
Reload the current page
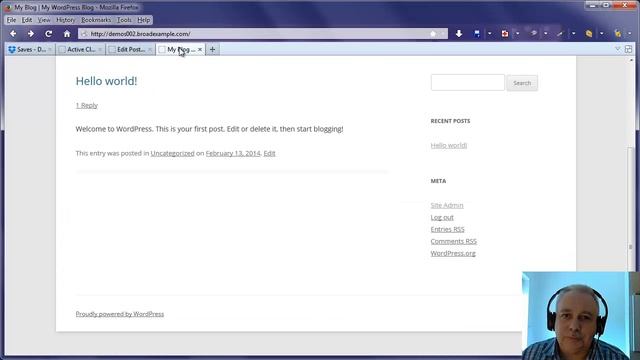(49, 34)
